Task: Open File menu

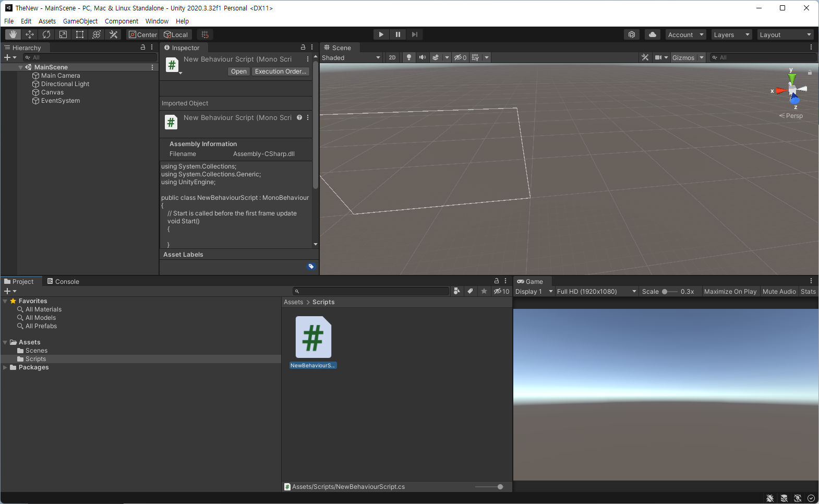Action: click(9, 21)
